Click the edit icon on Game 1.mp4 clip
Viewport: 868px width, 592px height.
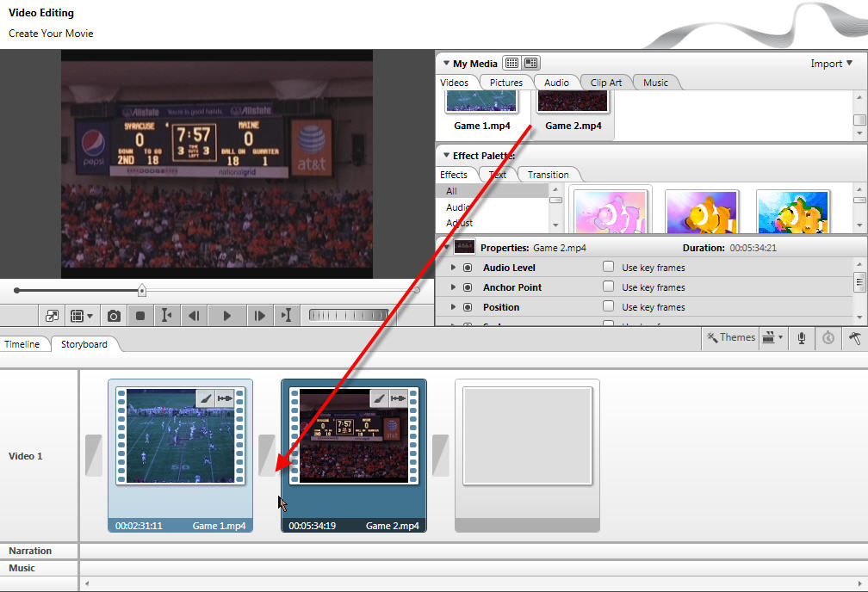point(205,398)
